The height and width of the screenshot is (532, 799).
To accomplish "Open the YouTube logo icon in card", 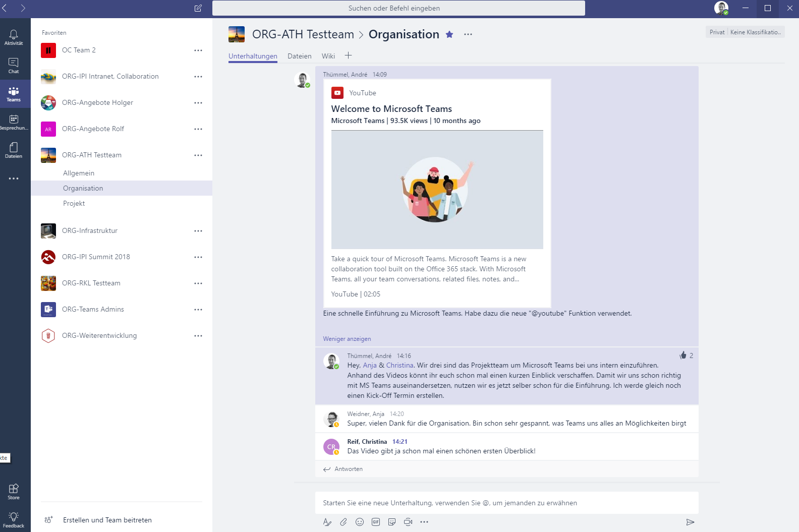I will pos(337,93).
